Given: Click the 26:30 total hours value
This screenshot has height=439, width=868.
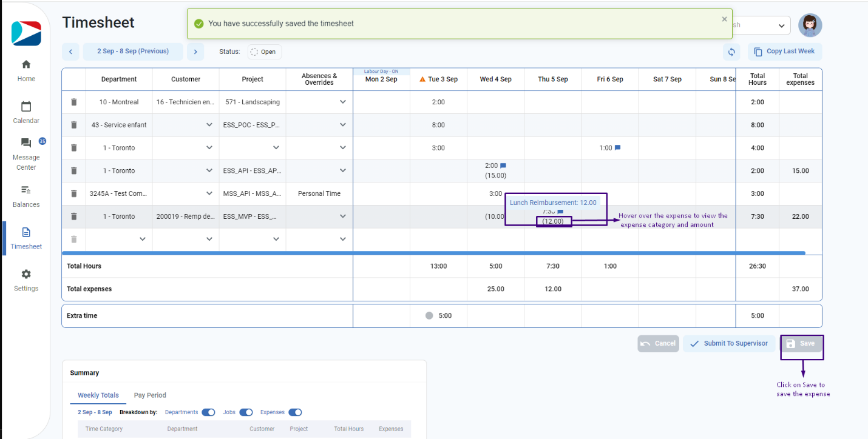Looking at the screenshot, I should (x=757, y=266).
